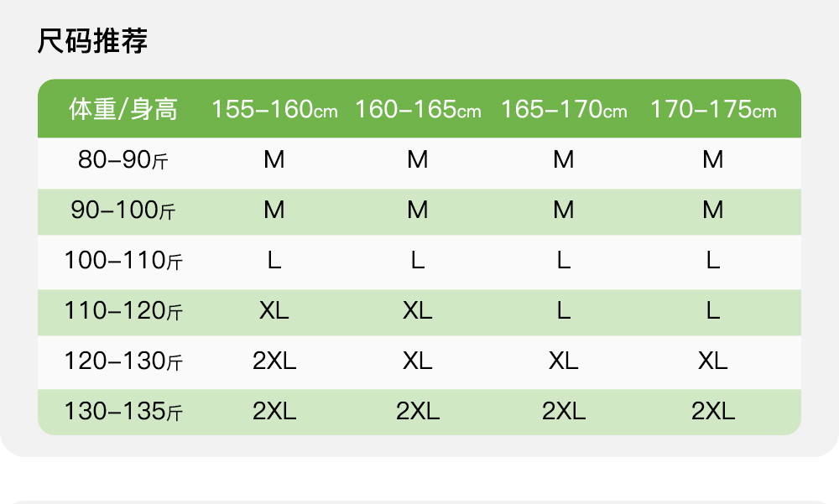Click the 120-130斤 row label
This screenshot has width=839, height=504.
click(123, 361)
